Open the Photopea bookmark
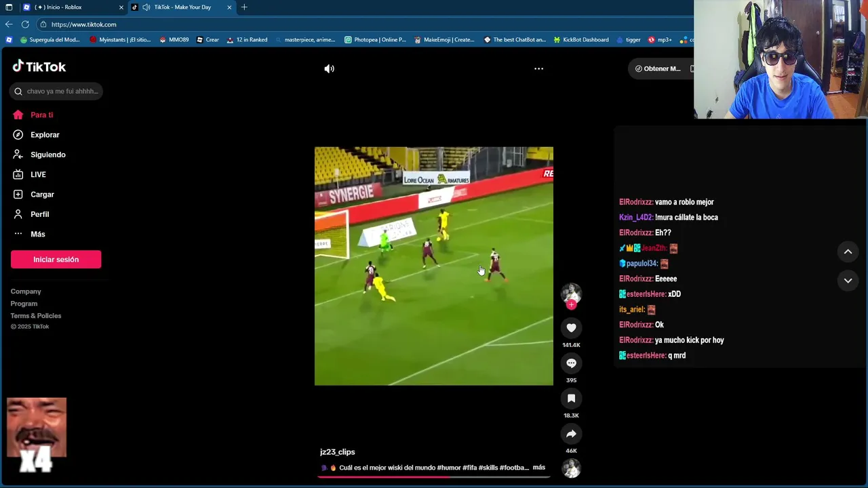The height and width of the screenshot is (488, 868). coord(375,40)
